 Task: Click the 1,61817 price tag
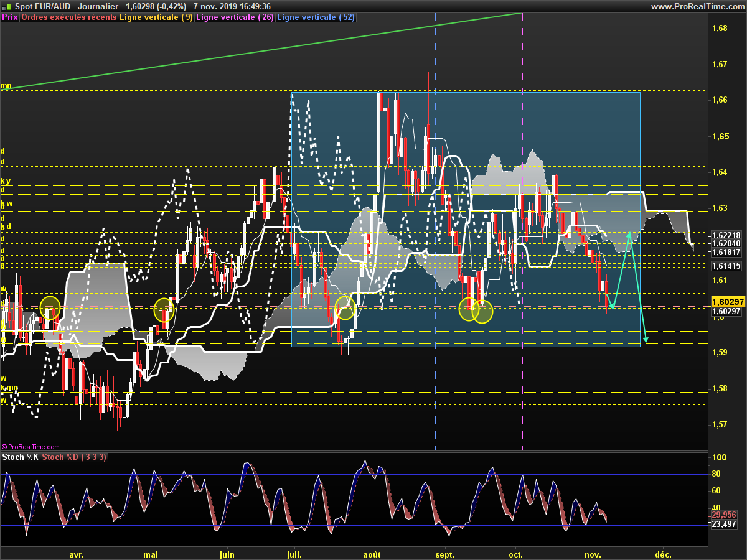[x=726, y=252]
